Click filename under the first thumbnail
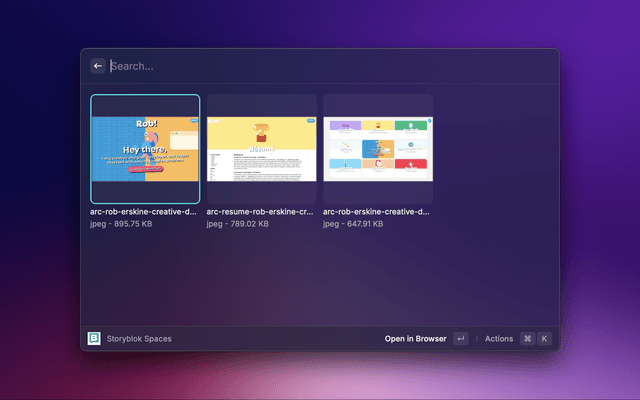Image resolution: width=640 pixels, height=400 pixels. 145,212
